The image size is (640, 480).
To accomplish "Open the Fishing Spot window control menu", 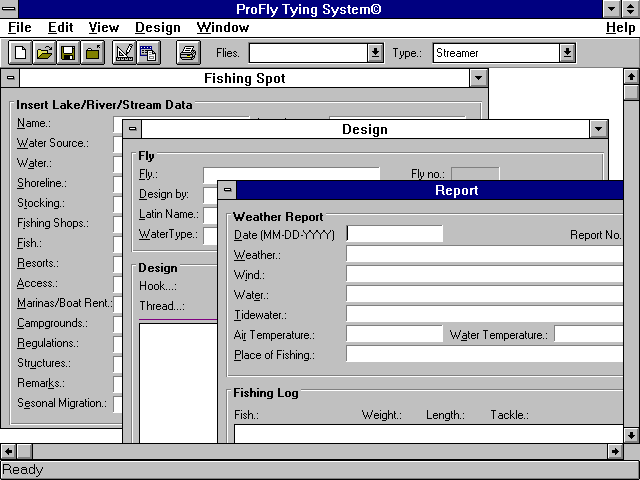I will (11, 78).
